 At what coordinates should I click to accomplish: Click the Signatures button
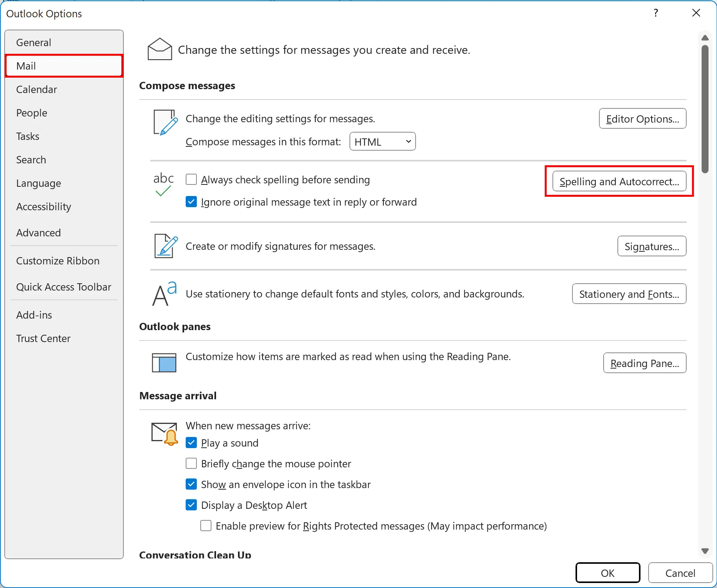(652, 246)
